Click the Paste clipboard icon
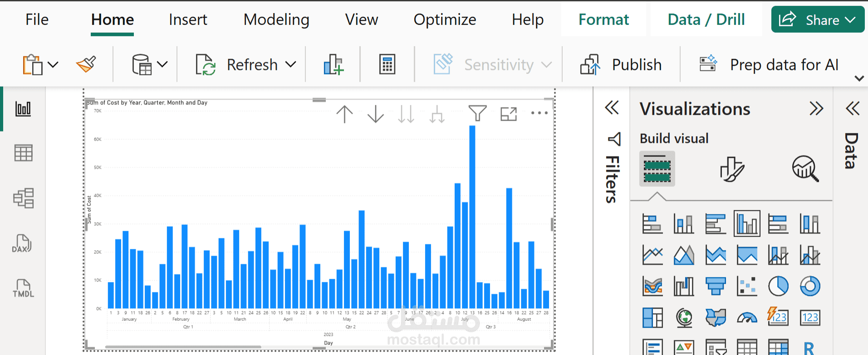This screenshot has width=868, height=355. (33, 65)
